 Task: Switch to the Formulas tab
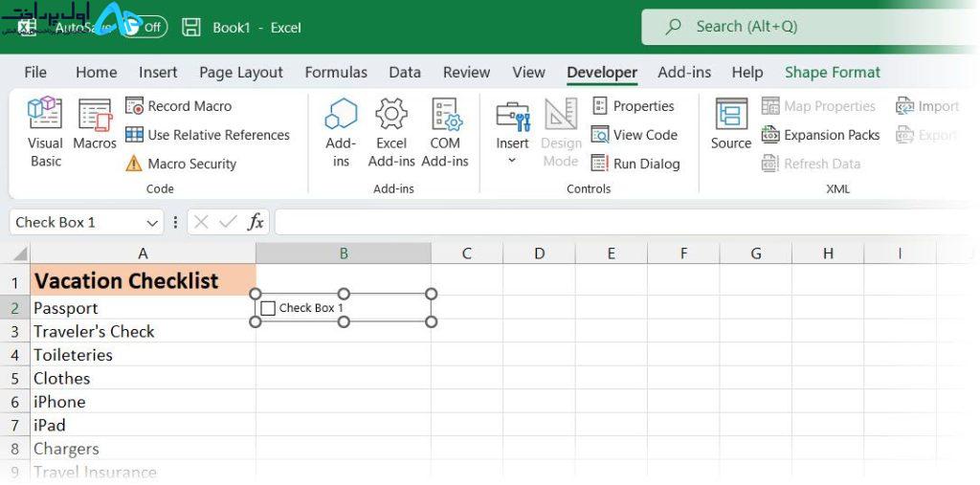[x=336, y=73]
